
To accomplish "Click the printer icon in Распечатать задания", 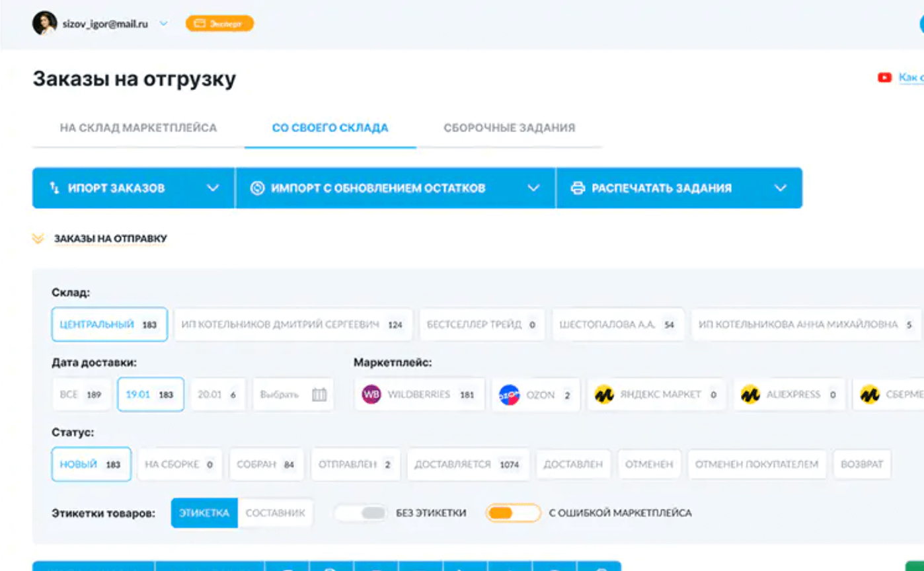I will click(x=578, y=188).
